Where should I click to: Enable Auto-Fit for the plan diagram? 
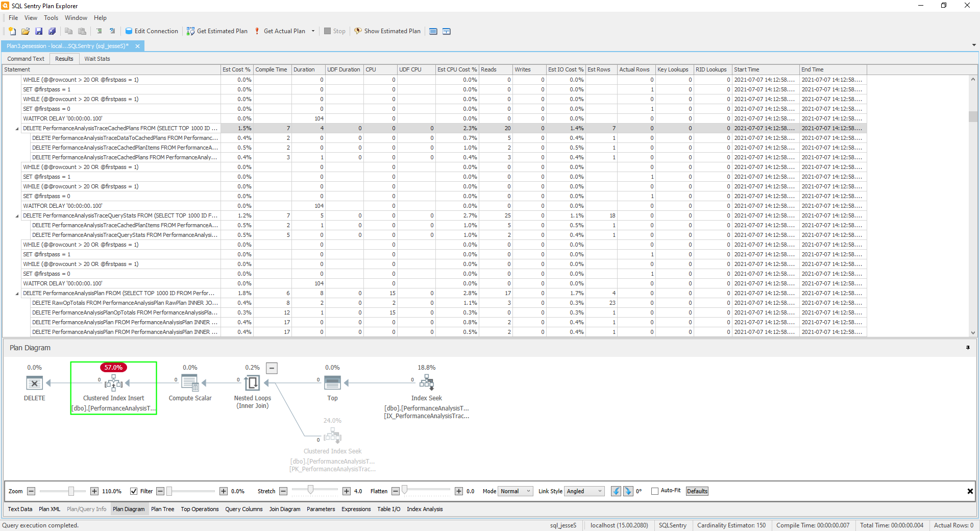click(654, 491)
